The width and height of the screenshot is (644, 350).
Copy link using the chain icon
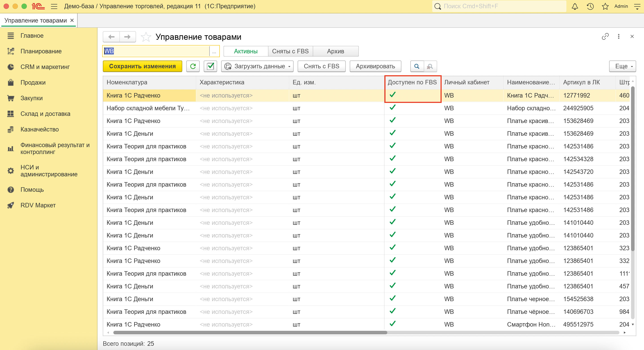(x=605, y=36)
